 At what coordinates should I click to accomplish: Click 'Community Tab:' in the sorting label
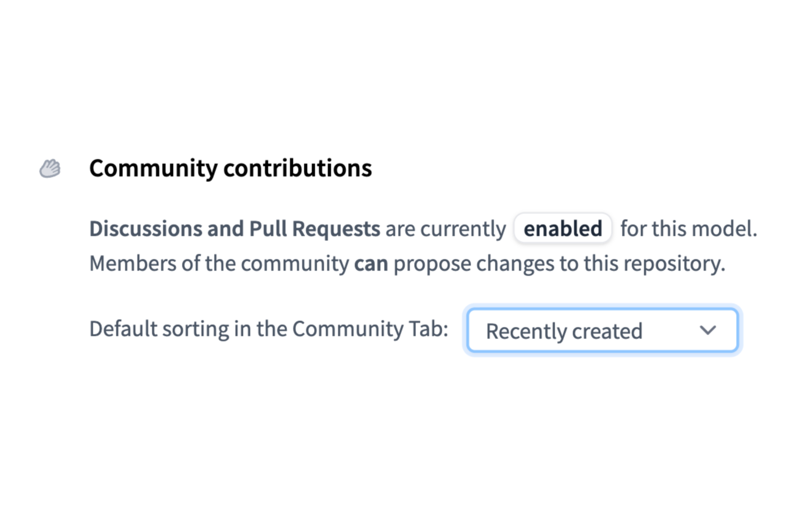coord(370,329)
